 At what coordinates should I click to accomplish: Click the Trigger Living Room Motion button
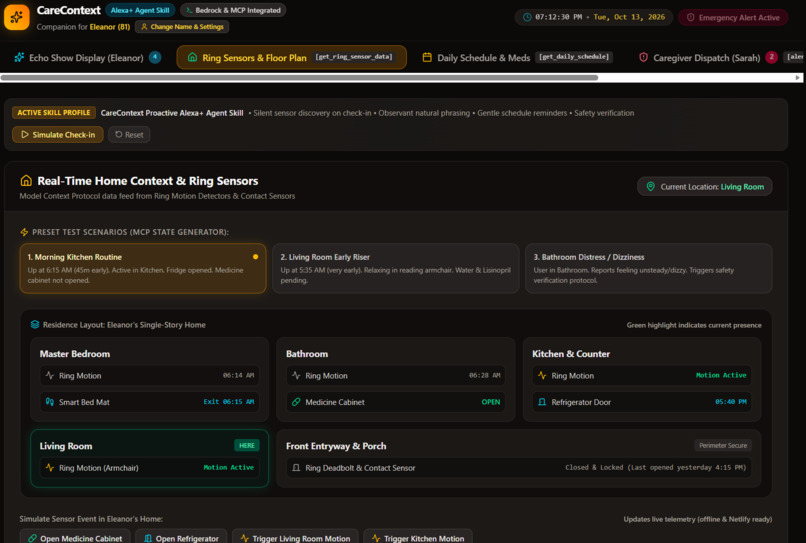pos(295,537)
